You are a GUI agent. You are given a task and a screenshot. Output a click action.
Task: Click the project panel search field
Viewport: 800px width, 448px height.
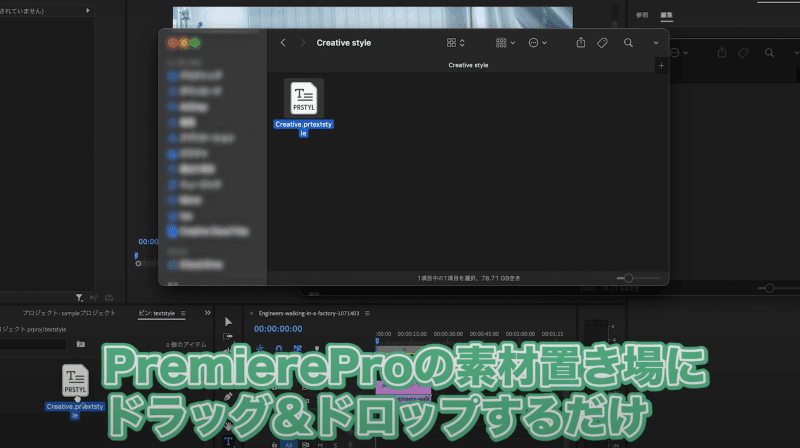(33, 344)
